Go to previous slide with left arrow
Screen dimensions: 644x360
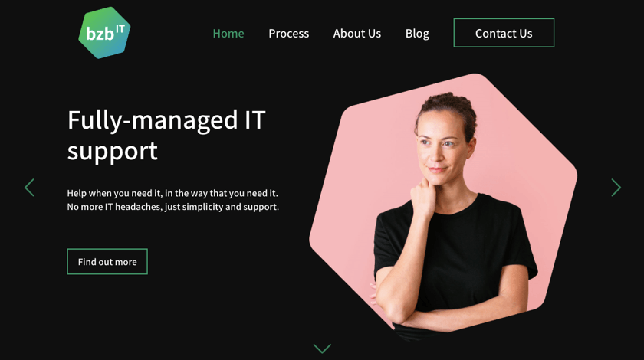point(29,188)
